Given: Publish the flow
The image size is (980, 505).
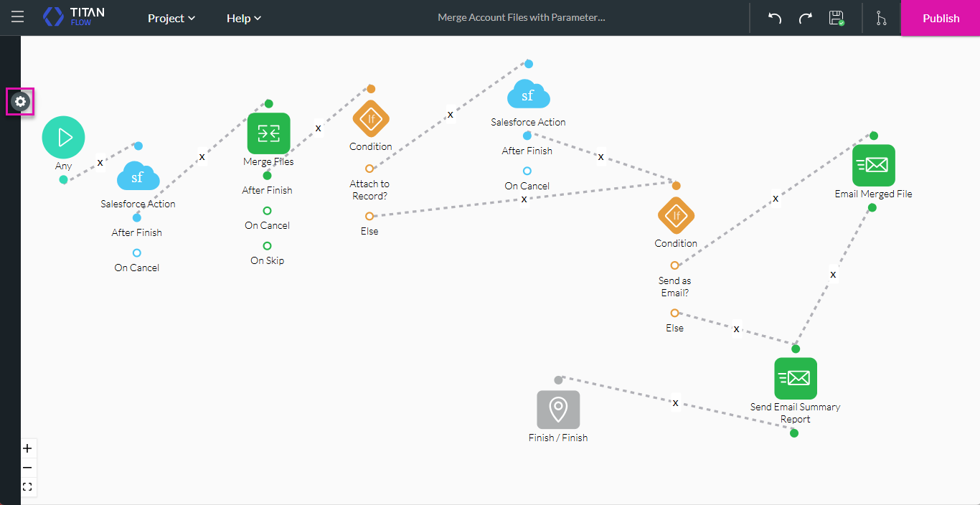Looking at the screenshot, I should (x=941, y=18).
